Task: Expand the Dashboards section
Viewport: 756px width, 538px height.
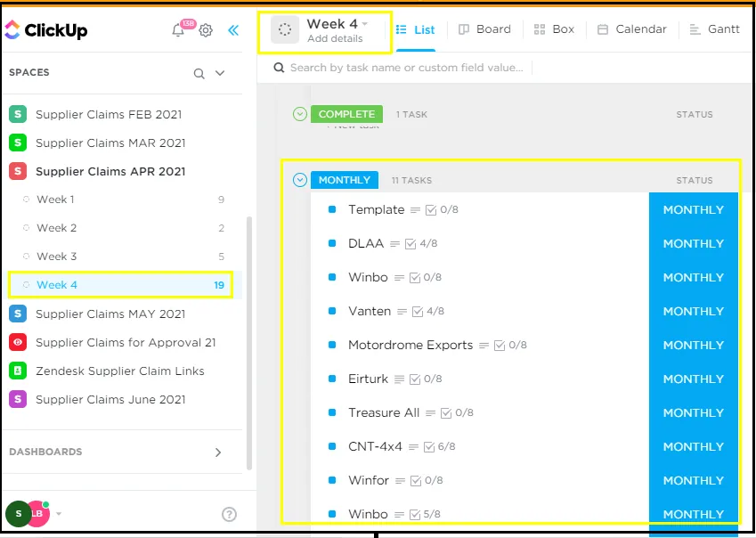Action: tap(218, 452)
